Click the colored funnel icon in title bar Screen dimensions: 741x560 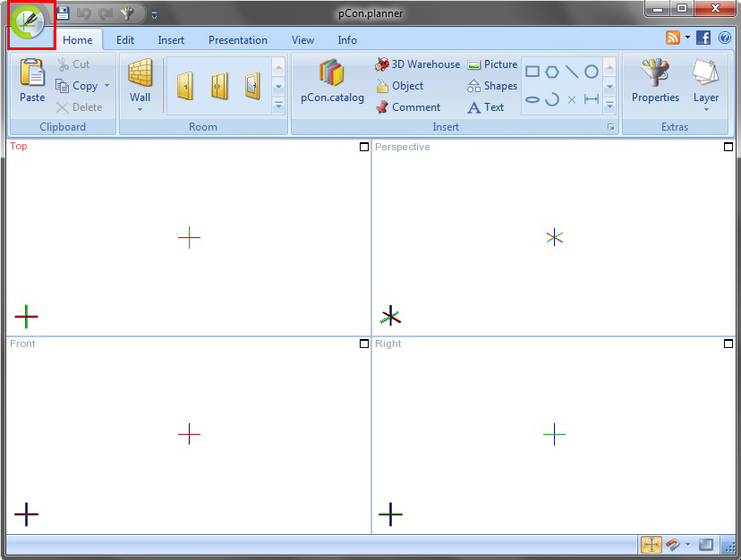(127, 13)
